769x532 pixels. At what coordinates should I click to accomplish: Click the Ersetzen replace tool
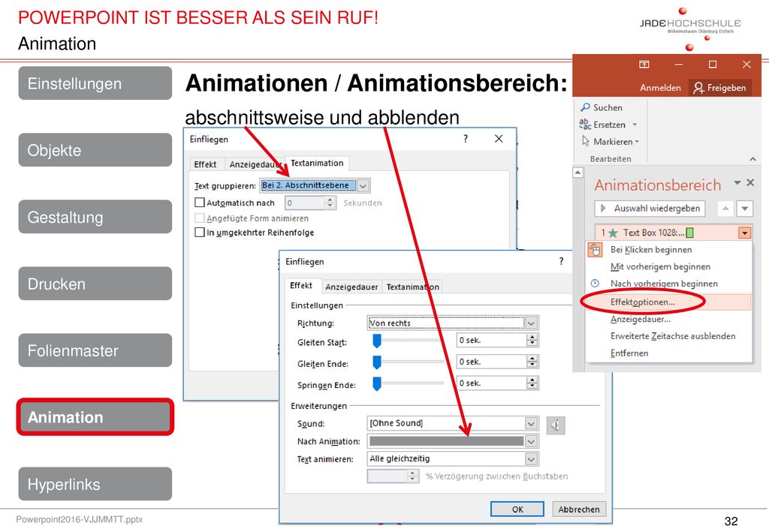[x=603, y=125]
